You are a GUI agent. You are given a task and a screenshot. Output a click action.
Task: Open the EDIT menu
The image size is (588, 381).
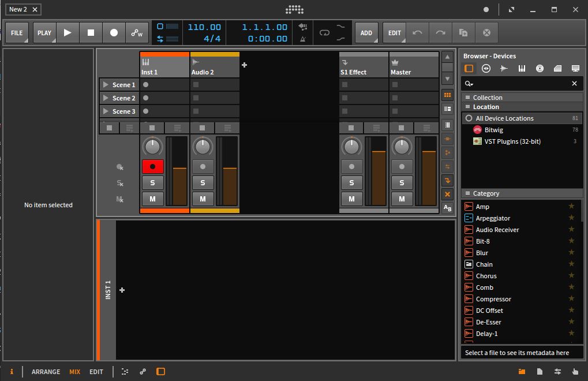point(394,33)
